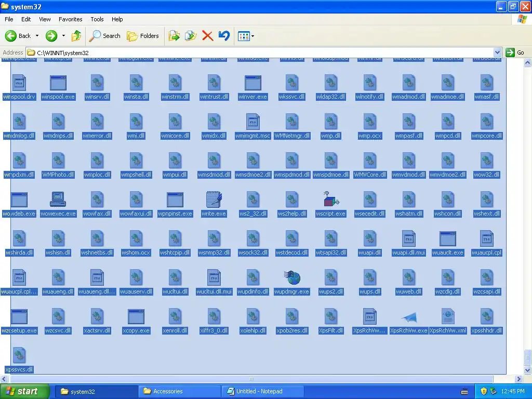Switch to Untitled - Notepad taskbar window
532x399 pixels.
coord(262,391)
